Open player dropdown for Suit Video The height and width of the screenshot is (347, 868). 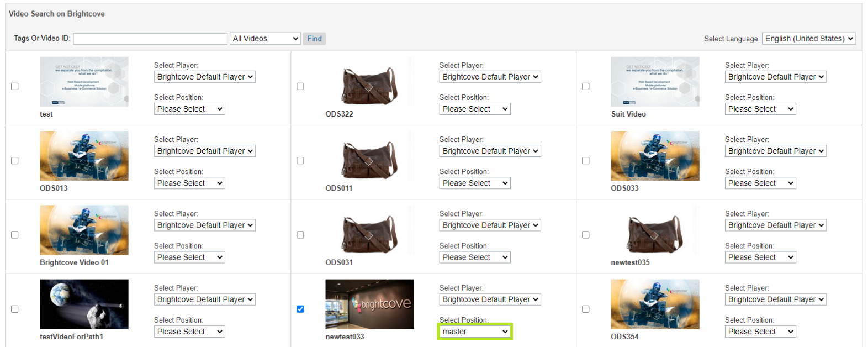click(x=775, y=77)
